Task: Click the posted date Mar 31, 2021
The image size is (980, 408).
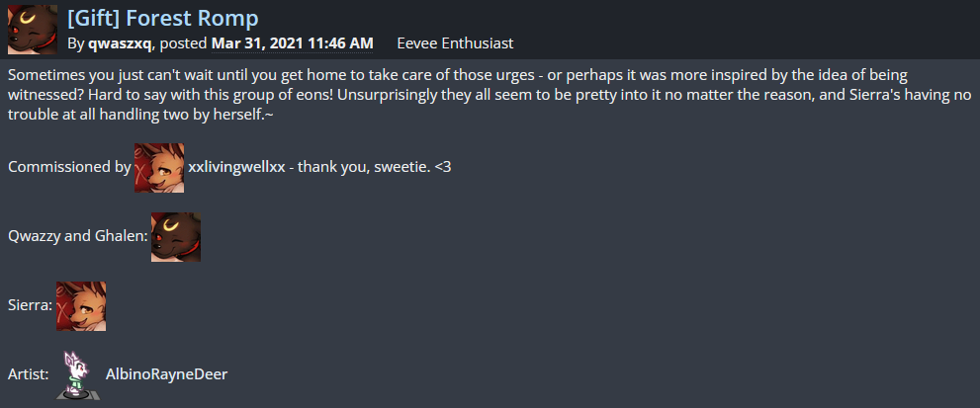Action: click(293, 43)
